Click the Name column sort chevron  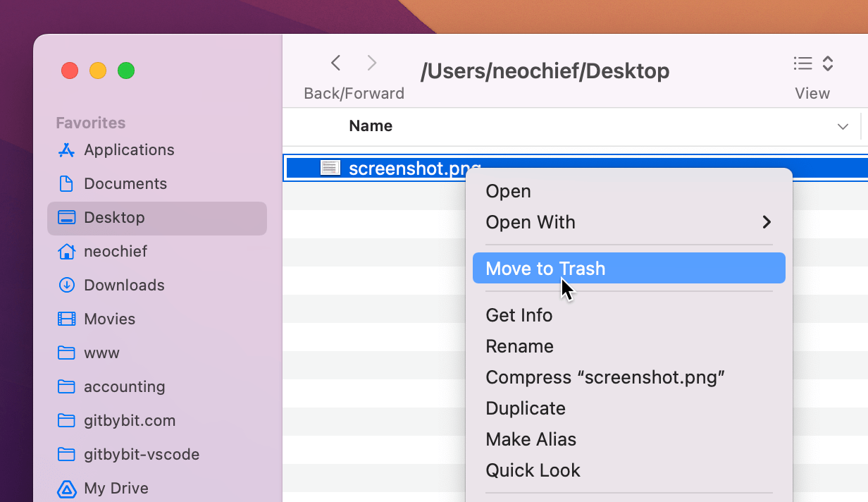point(843,127)
